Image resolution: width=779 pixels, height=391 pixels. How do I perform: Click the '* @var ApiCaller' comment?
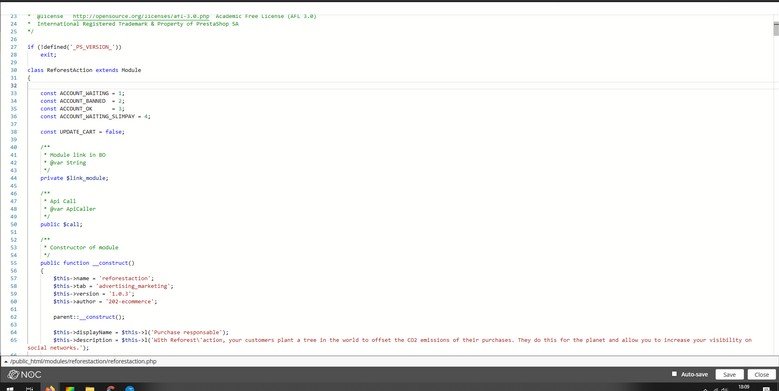70,209
